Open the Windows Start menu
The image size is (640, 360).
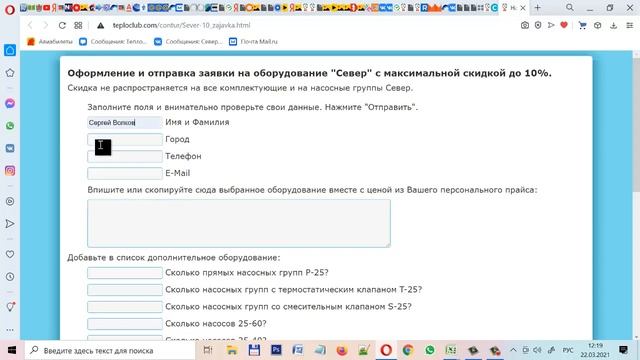[x=12, y=350]
